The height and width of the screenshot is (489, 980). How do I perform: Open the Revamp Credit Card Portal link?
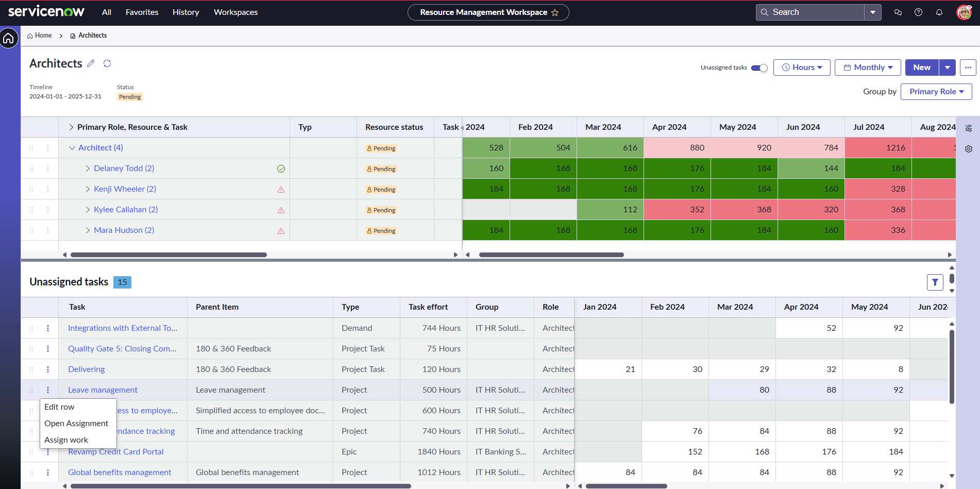116,452
